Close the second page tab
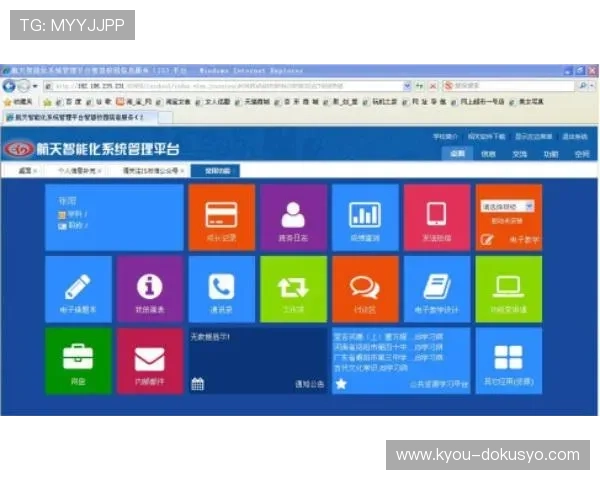 coord(99,171)
